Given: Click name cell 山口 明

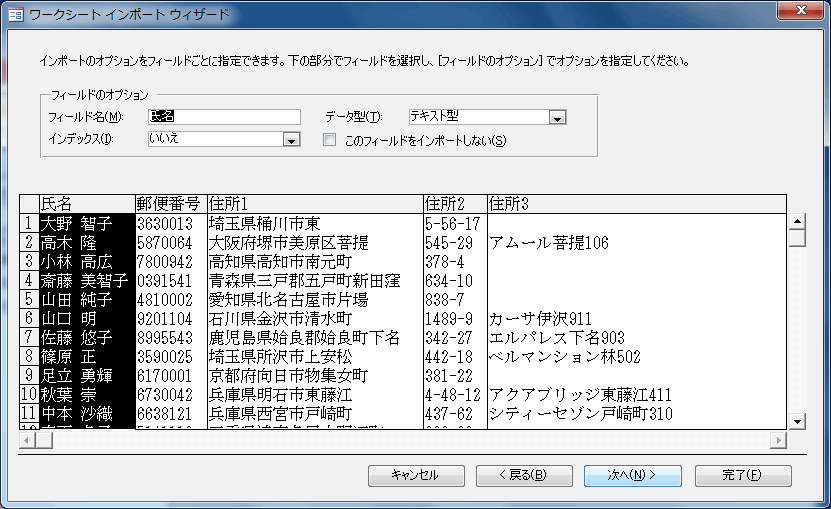Looking at the screenshot, I should 87,319.
